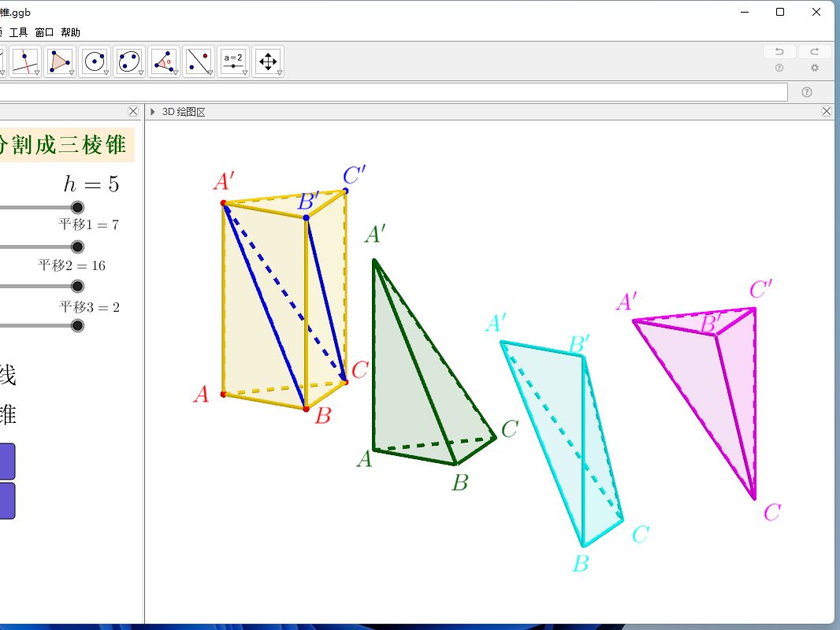
Task: Click magenta label C' of magenta pyramid
Action: tap(760, 290)
